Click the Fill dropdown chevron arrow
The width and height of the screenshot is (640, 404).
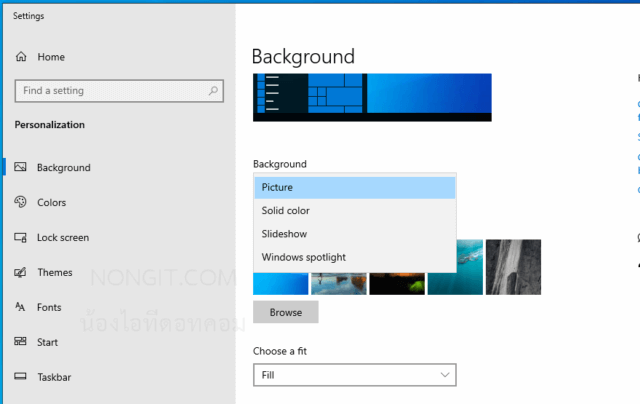445,375
